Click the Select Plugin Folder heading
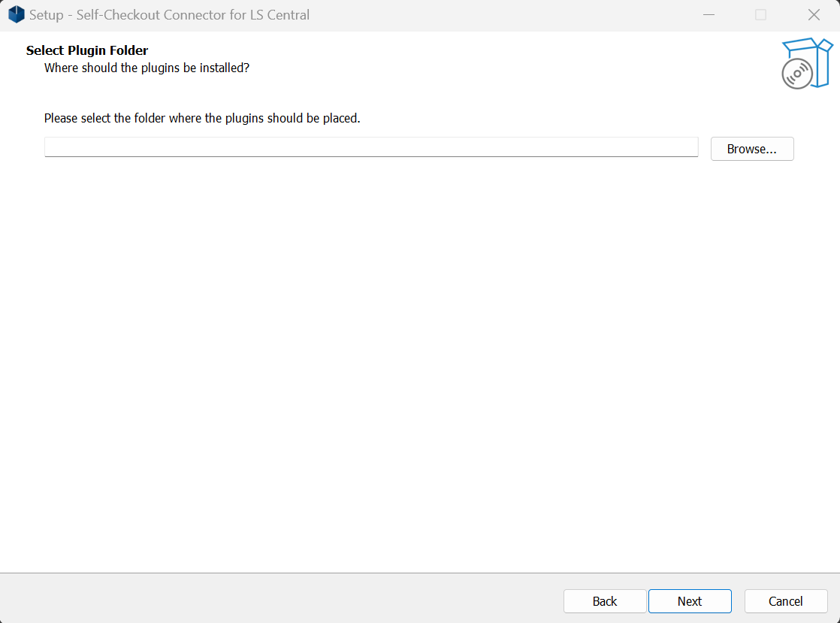The width and height of the screenshot is (840, 623). pyautogui.click(x=87, y=50)
